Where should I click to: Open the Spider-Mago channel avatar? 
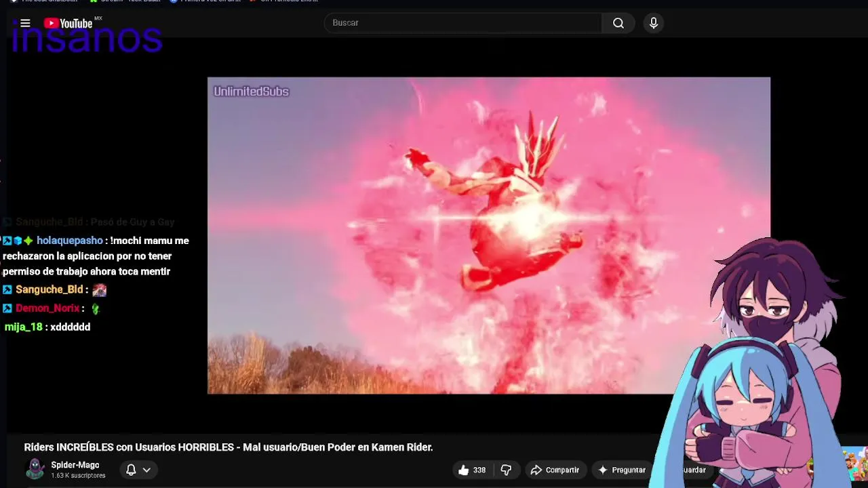coord(35,469)
